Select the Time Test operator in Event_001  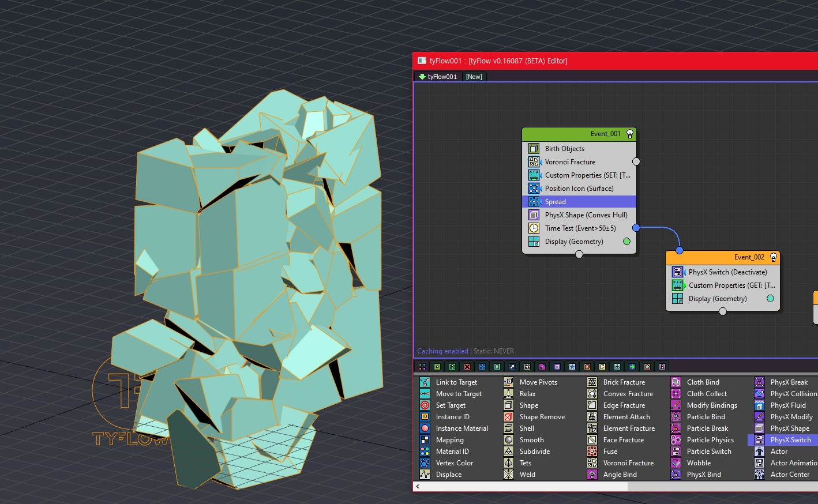point(579,228)
